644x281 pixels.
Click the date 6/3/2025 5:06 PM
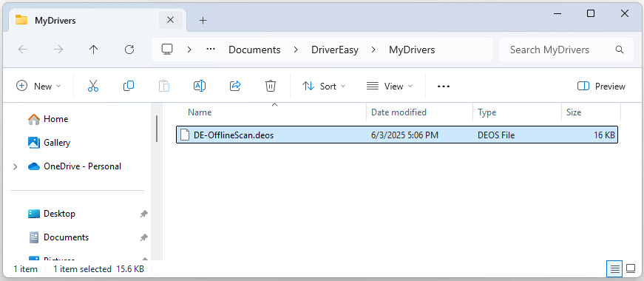click(x=404, y=135)
